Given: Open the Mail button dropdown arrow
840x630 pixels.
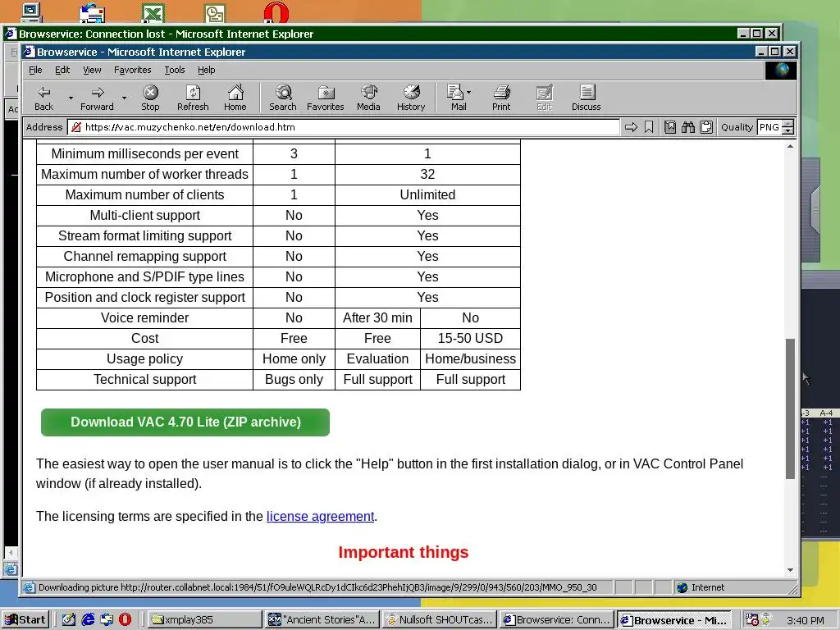Looking at the screenshot, I should click(x=468, y=92).
